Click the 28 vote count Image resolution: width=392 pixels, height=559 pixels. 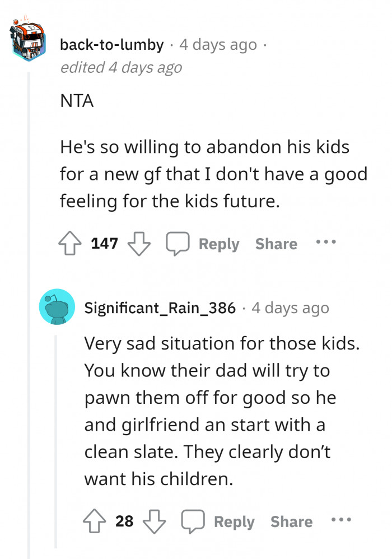point(124,521)
